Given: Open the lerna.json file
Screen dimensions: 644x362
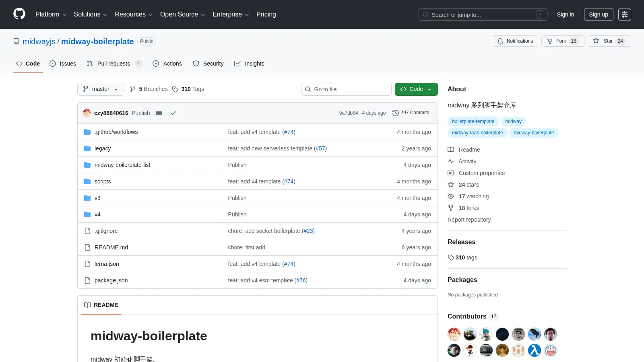Looking at the screenshot, I should 107,264.
